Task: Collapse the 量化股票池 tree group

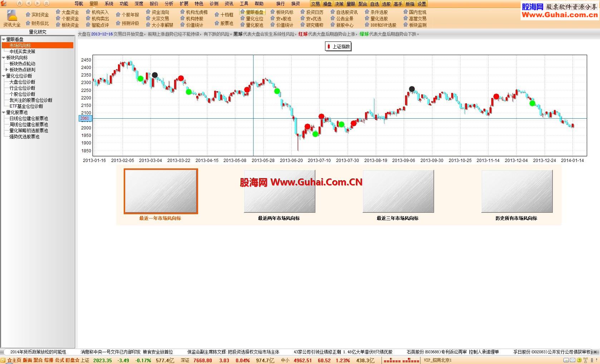Action: click(x=4, y=112)
